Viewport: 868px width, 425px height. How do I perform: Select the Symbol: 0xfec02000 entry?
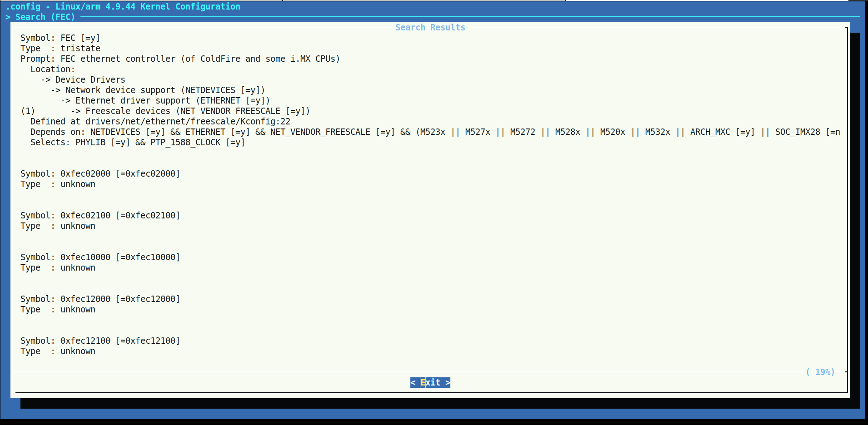point(100,173)
